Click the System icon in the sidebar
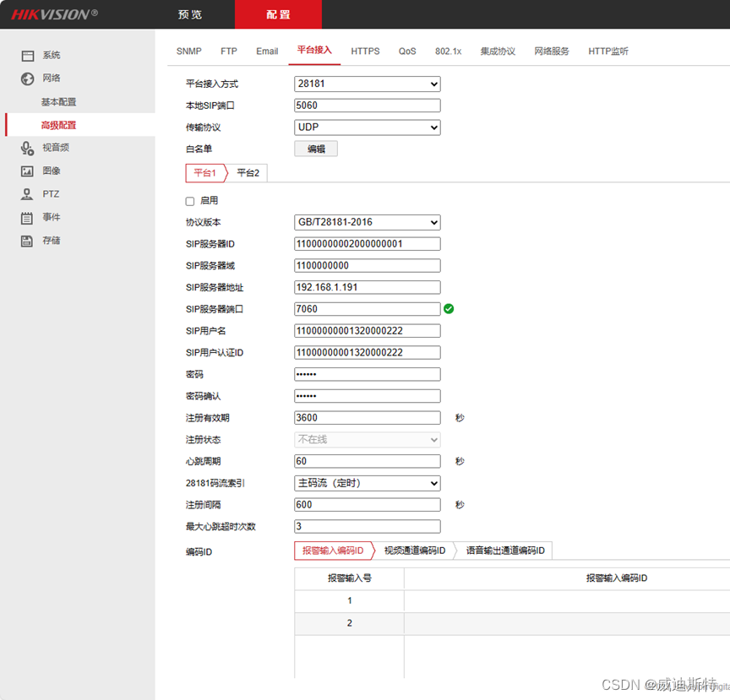Image resolution: width=730 pixels, height=700 pixels. coord(28,56)
